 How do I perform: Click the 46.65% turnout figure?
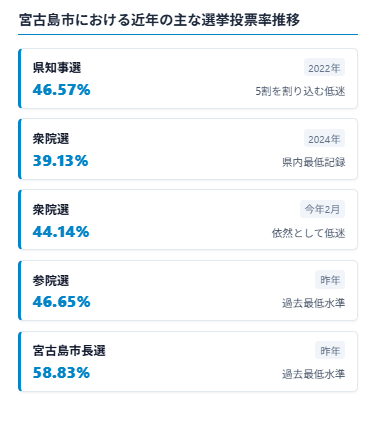[61, 302]
